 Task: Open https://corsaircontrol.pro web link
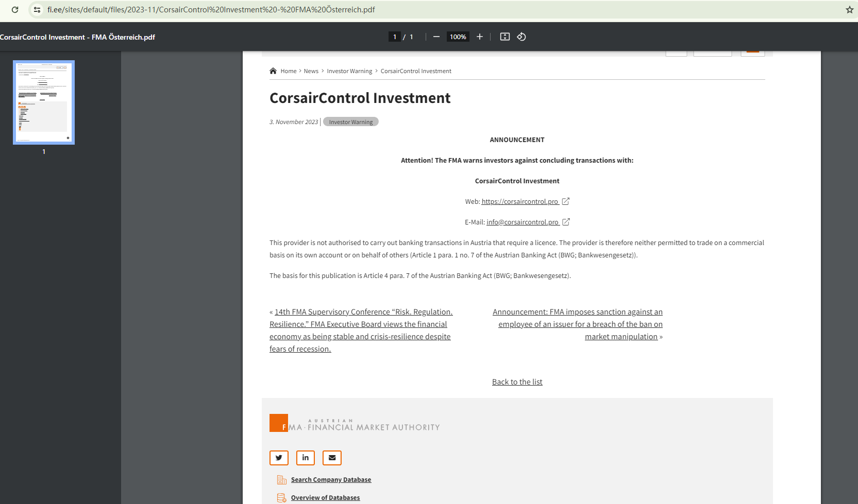point(520,201)
